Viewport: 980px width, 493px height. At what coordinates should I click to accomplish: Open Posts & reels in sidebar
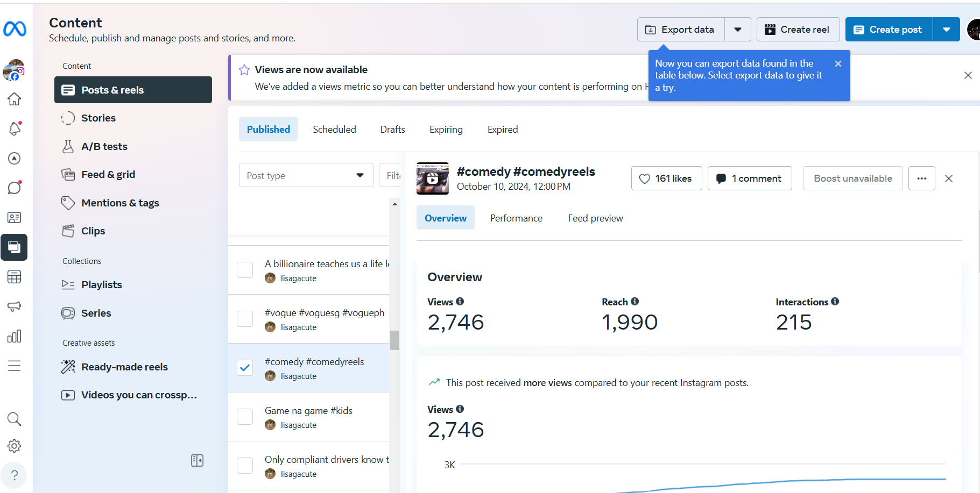[133, 90]
